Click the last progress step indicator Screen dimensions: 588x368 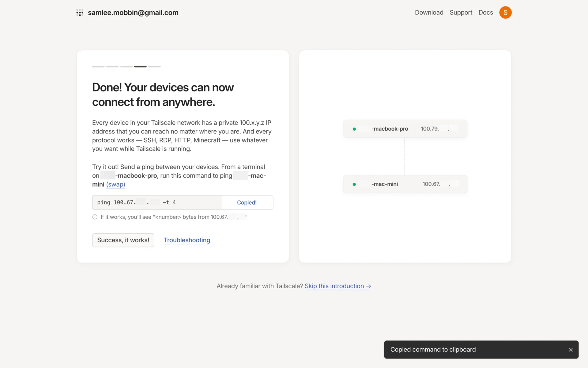154,66
